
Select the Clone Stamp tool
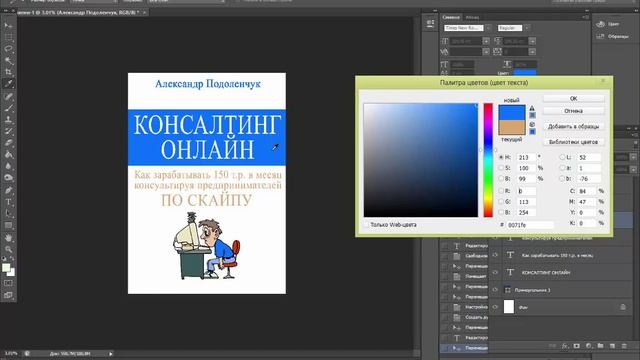click(x=8, y=120)
